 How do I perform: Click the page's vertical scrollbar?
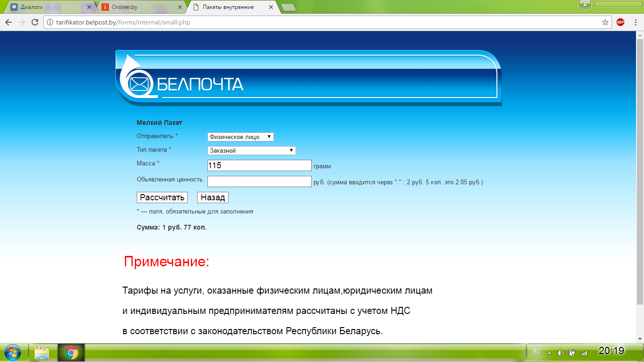coord(640,170)
